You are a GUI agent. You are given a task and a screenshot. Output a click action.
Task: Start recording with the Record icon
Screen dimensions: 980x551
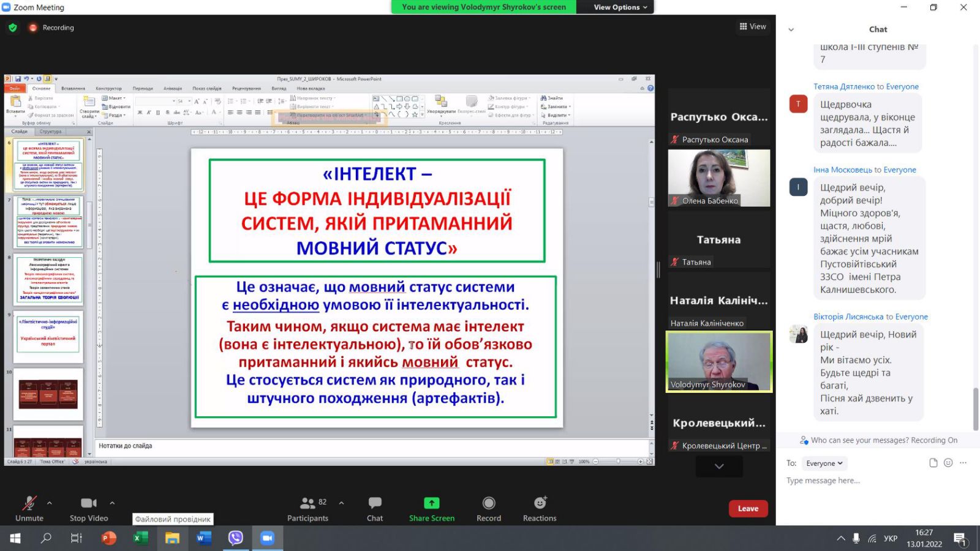tap(489, 503)
